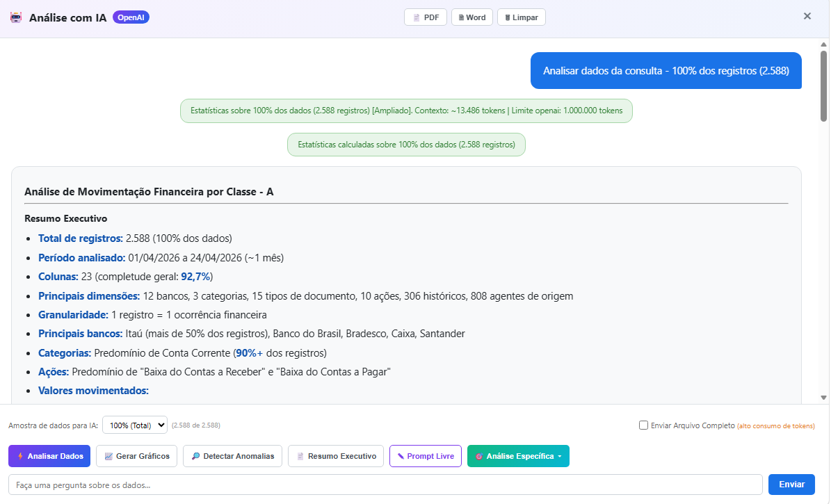Expand the Análise Específica dropdown
The image size is (831, 504).
tap(518, 456)
